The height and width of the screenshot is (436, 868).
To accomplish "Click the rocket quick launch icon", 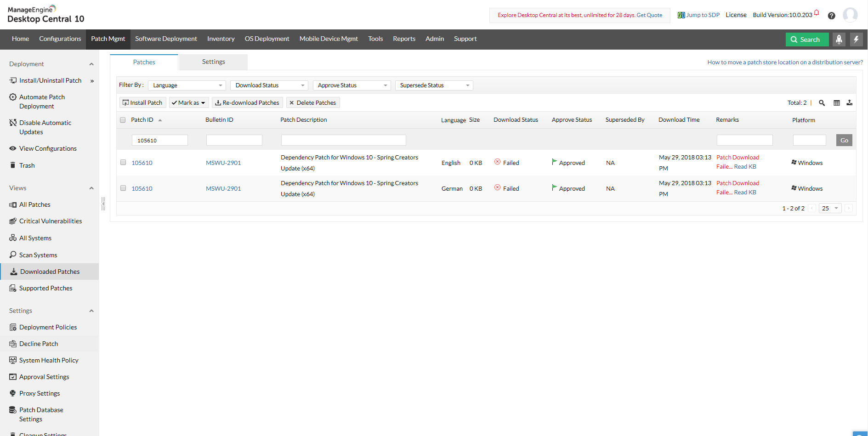I will pos(839,40).
